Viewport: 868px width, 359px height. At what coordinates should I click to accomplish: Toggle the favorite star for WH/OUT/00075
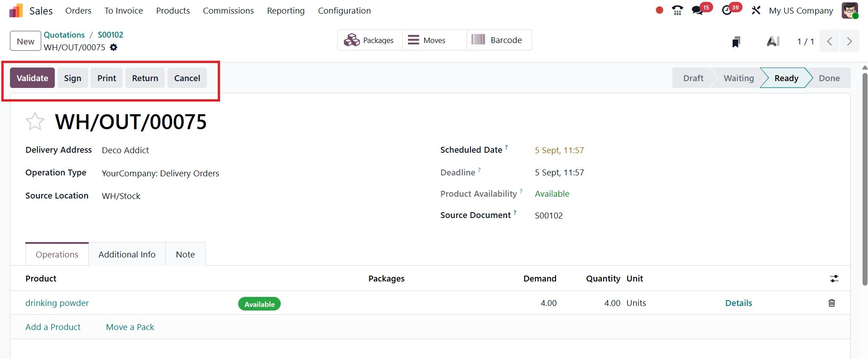35,121
